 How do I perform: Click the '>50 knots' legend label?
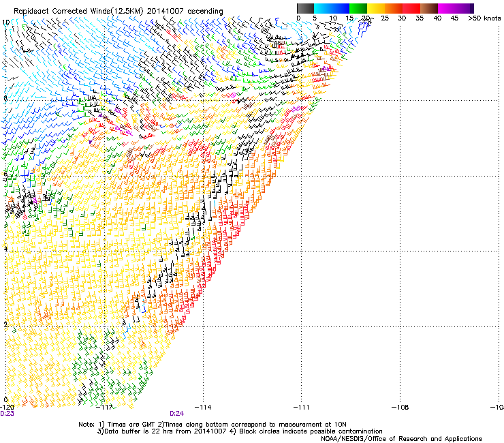pos(484,18)
